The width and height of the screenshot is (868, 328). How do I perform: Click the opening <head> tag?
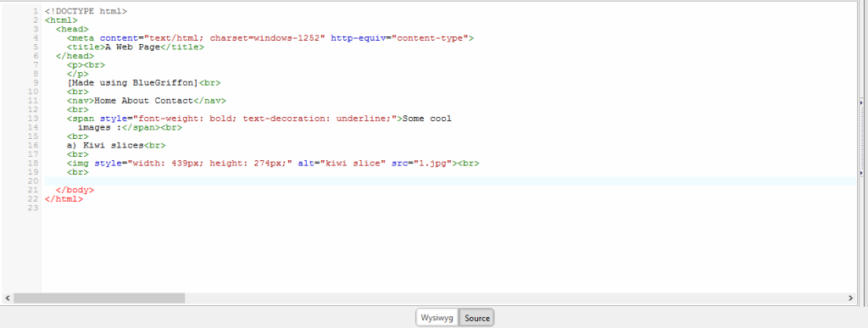[72, 29]
